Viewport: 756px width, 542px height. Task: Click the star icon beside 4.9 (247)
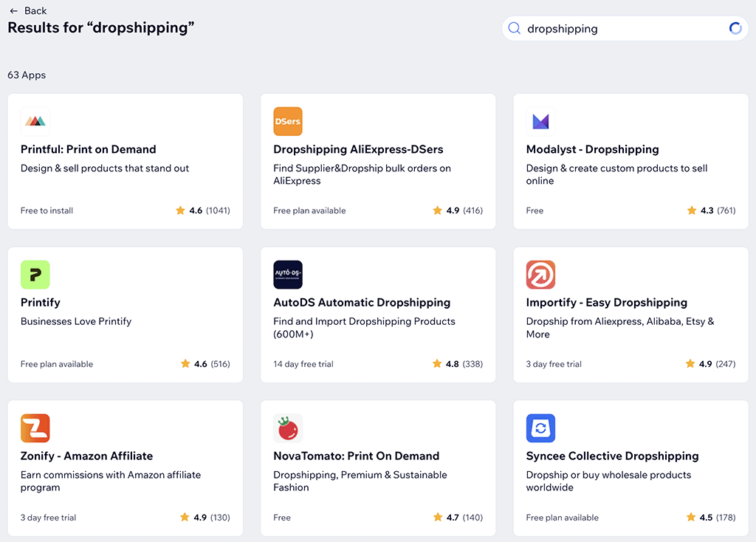(x=690, y=363)
